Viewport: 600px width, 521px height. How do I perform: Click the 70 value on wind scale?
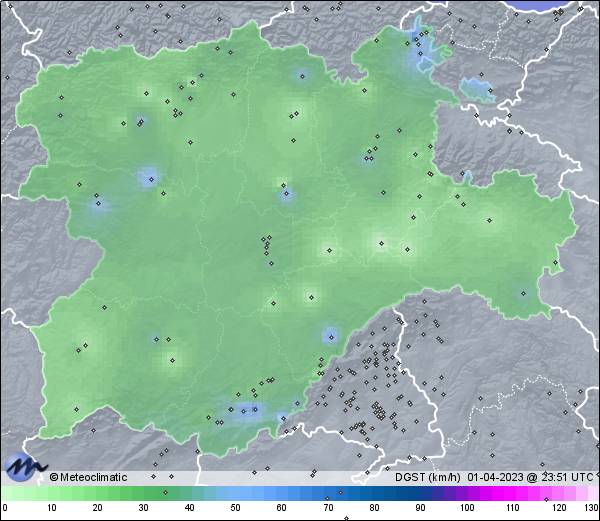(328, 508)
